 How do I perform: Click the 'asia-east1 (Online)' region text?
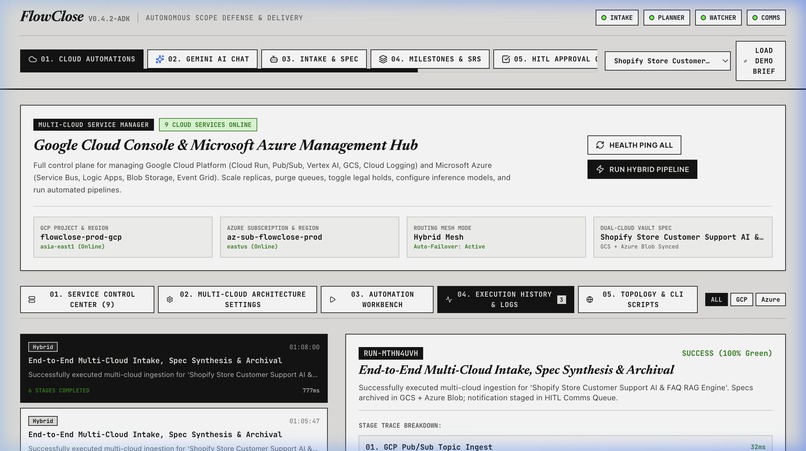72,247
